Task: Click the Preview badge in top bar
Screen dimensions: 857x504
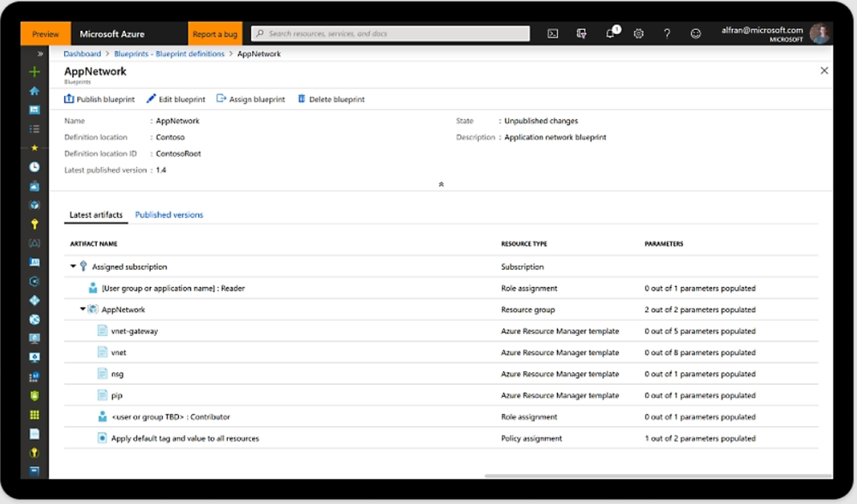Action: coord(45,34)
